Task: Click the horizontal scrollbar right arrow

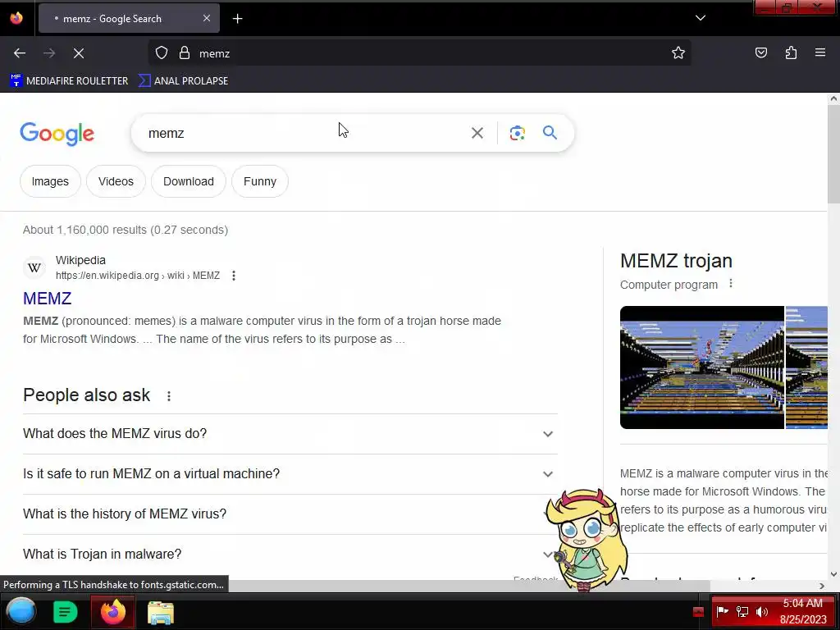Action: (x=822, y=586)
